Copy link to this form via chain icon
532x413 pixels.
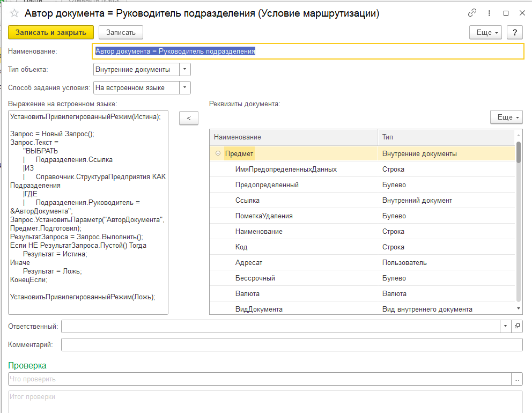click(472, 13)
